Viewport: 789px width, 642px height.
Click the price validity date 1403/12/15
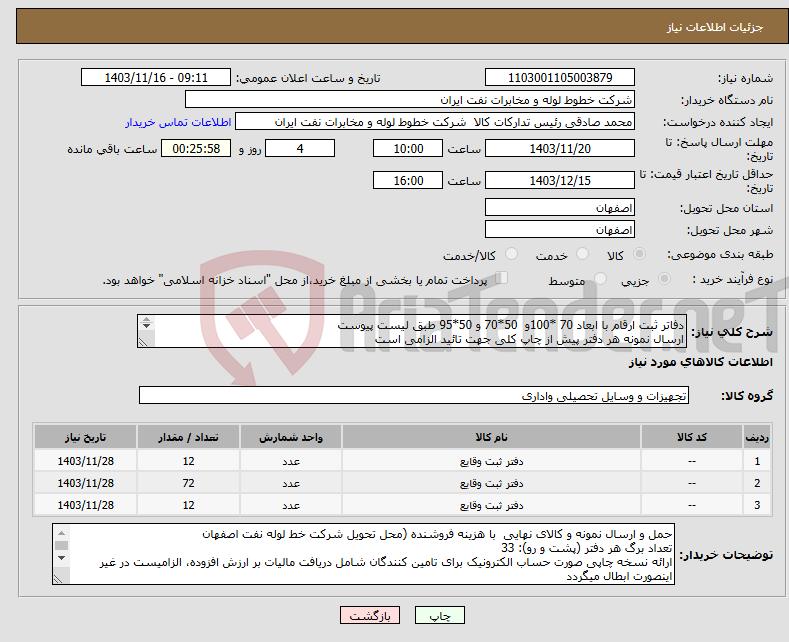pos(560,181)
